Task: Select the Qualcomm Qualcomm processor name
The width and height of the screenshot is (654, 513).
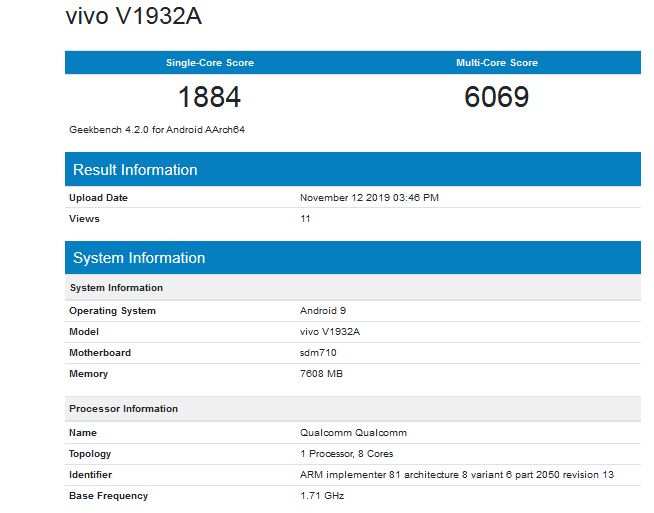Action: click(x=353, y=433)
